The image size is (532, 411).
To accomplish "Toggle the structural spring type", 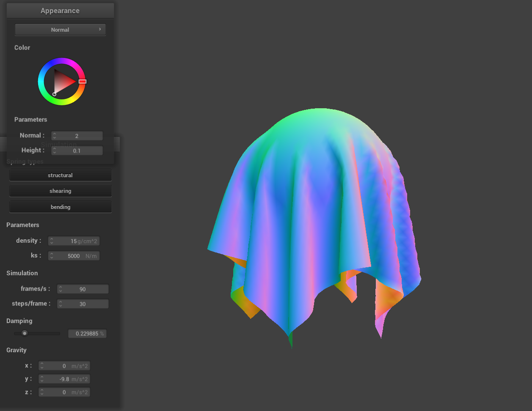I will coord(60,175).
